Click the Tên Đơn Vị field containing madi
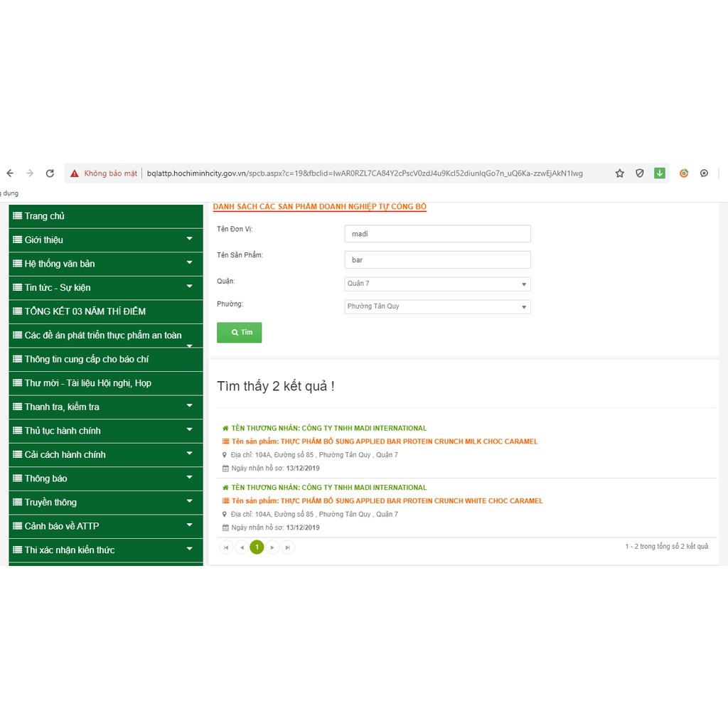Image resolution: width=728 pixels, height=728 pixels. coord(437,233)
